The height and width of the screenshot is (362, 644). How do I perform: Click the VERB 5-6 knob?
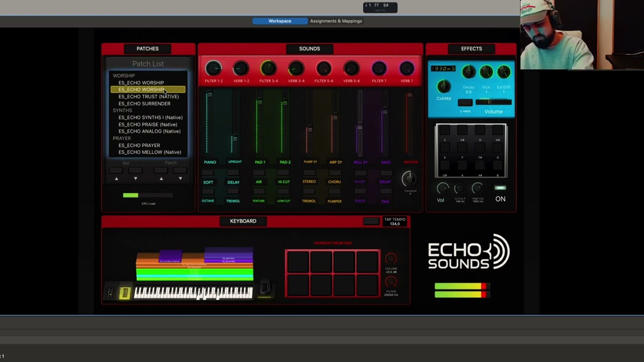[x=352, y=68]
